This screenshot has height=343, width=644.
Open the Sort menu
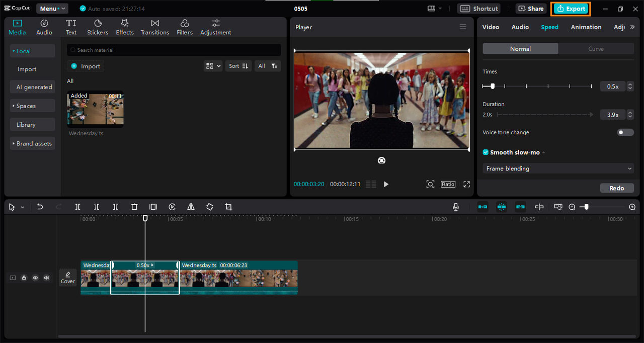[238, 66]
